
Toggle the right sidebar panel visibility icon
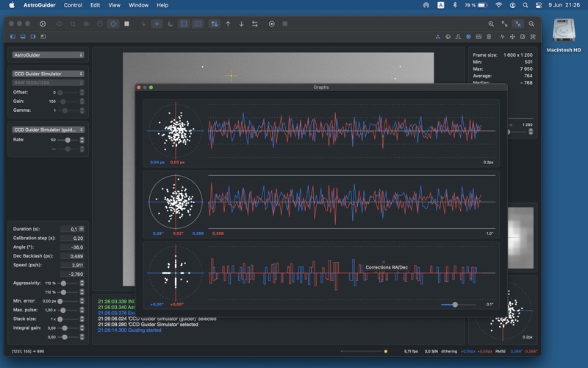pyautogui.click(x=33, y=36)
